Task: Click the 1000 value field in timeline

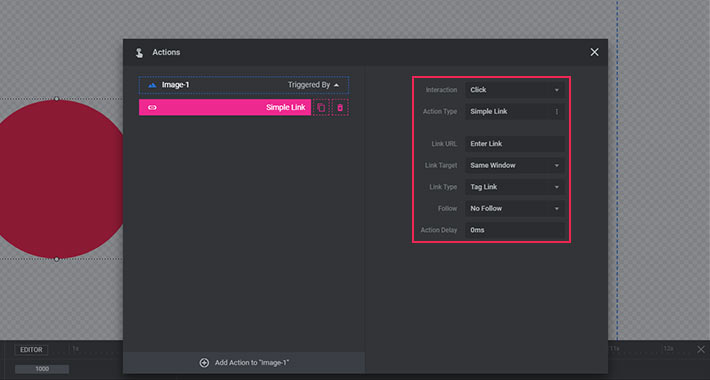Action: tap(42, 369)
